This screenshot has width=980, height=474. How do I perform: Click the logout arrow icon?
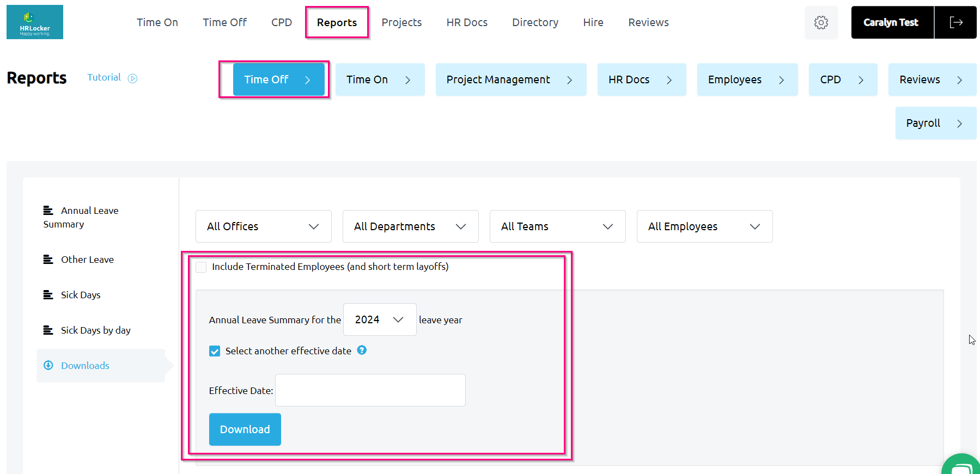click(x=955, y=22)
